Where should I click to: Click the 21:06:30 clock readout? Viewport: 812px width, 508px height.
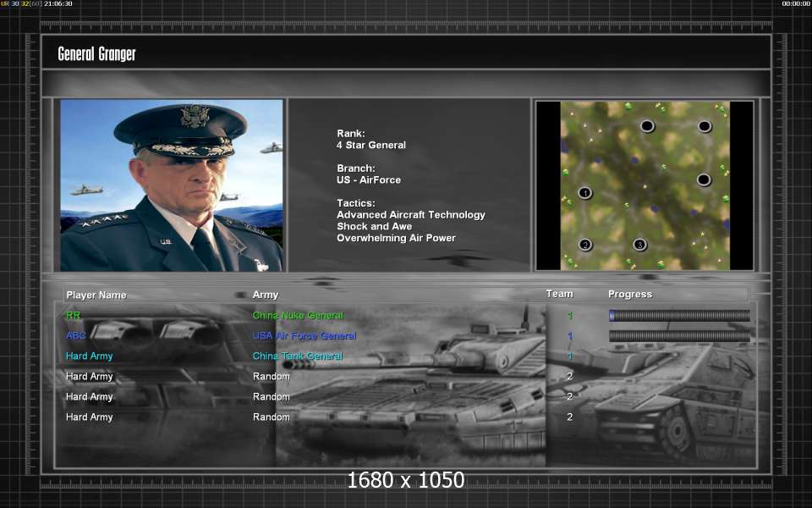58,3
